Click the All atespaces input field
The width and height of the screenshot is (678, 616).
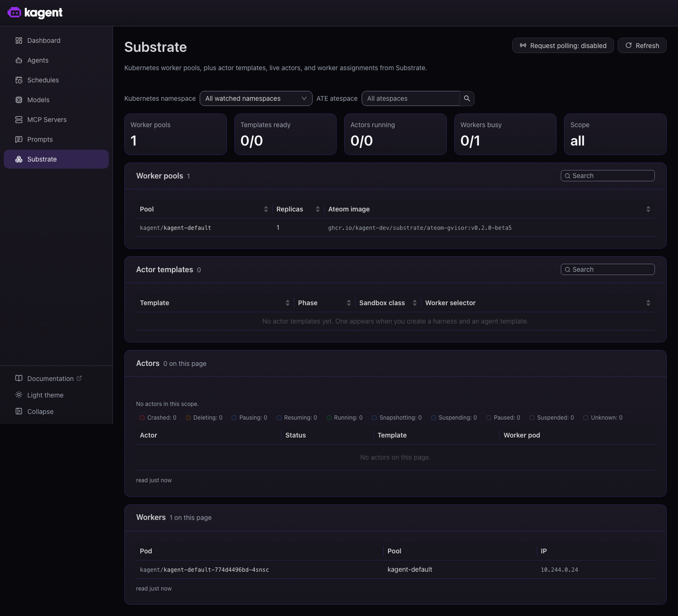[x=411, y=98]
